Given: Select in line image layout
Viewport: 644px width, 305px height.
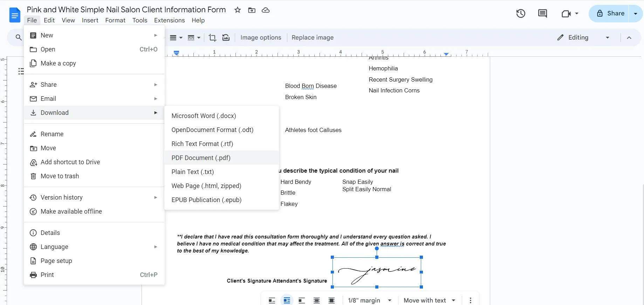Looking at the screenshot, I should pyautogui.click(x=272, y=300).
